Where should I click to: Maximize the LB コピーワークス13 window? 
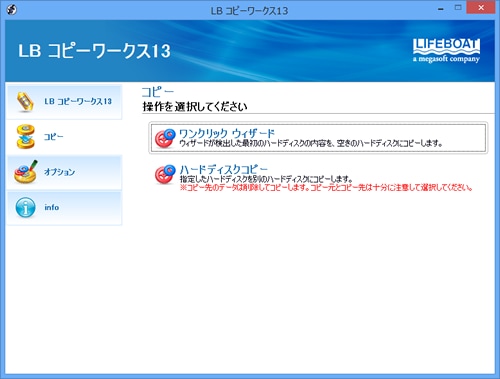[x=458, y=8]
